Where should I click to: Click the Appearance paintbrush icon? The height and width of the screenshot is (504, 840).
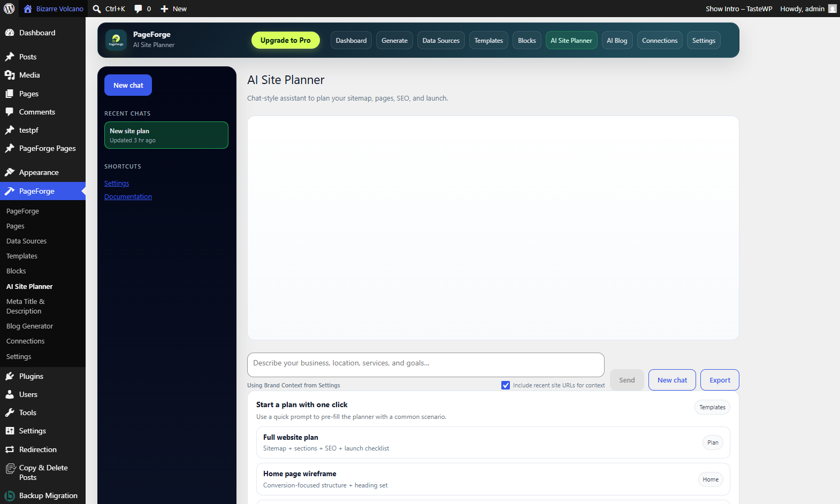(10, 172)
